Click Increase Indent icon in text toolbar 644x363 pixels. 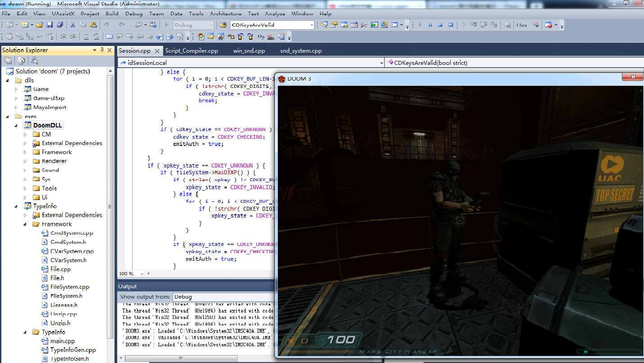pyautogui.click(x=73, y=36)
